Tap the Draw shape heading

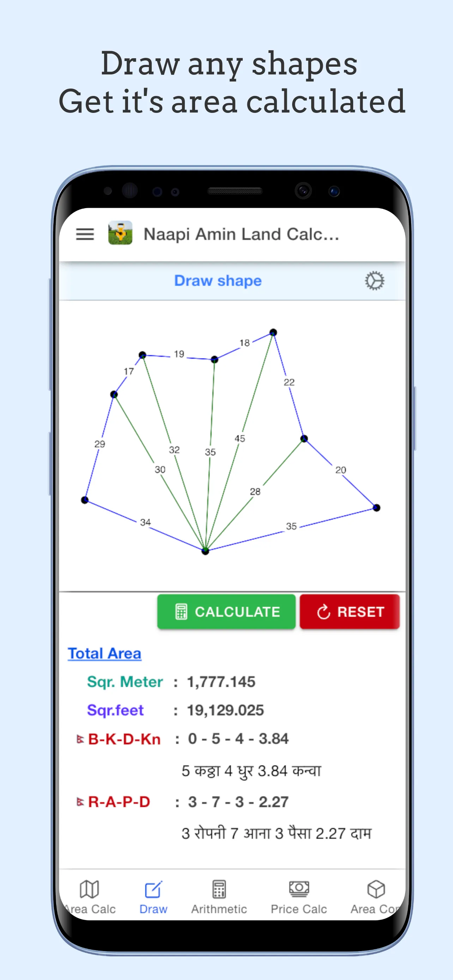coord(218,281)
